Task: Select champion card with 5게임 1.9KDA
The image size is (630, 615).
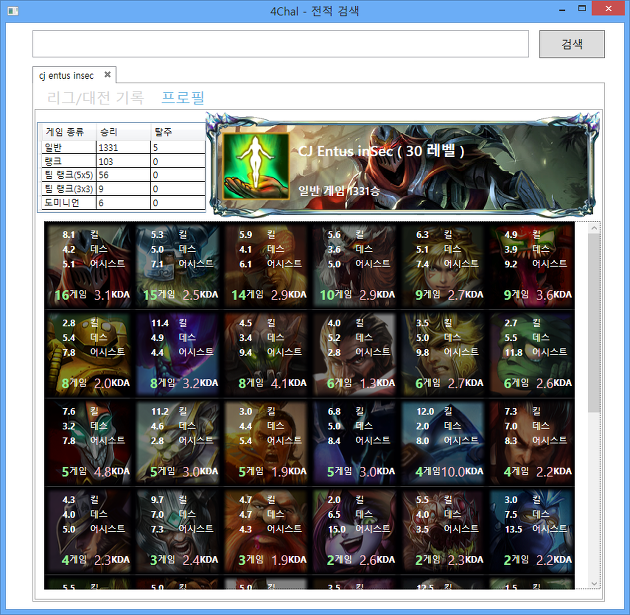Action: pyautogui.click(x=266, y=443)
